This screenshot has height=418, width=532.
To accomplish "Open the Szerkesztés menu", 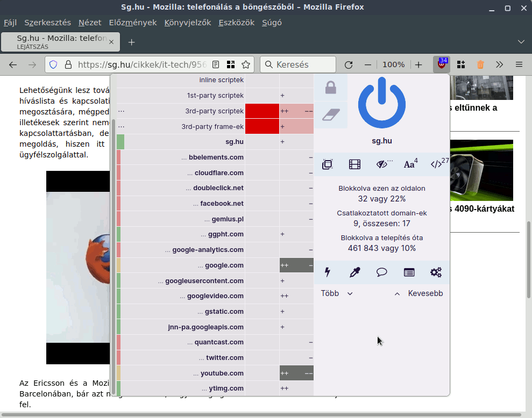I will (x=47, y=23).
